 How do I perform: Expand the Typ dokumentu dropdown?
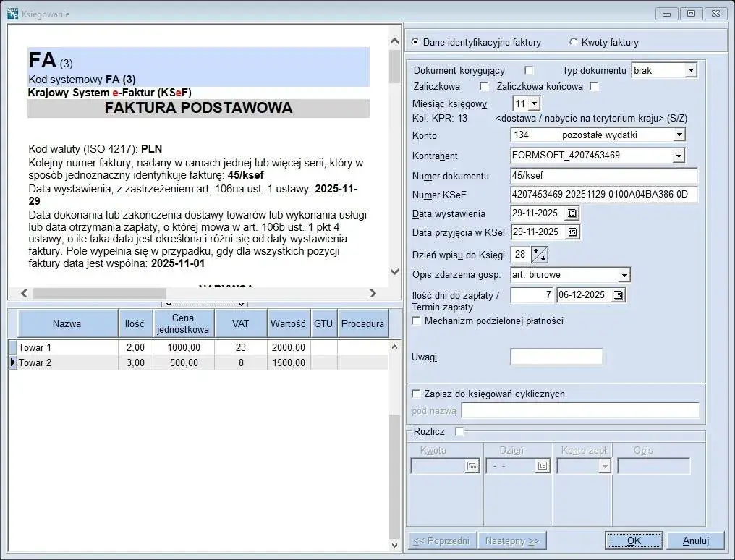click(690, 71)
